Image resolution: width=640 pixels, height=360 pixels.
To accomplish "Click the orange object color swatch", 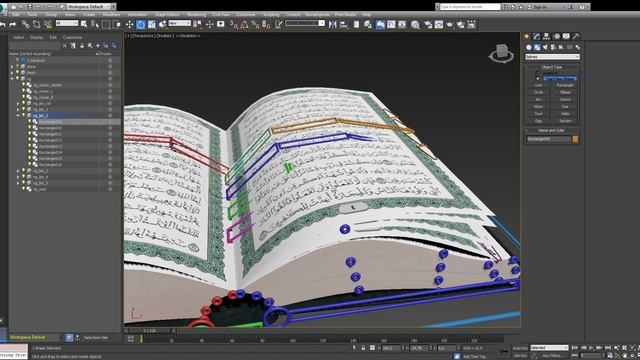I will point(576,139).
